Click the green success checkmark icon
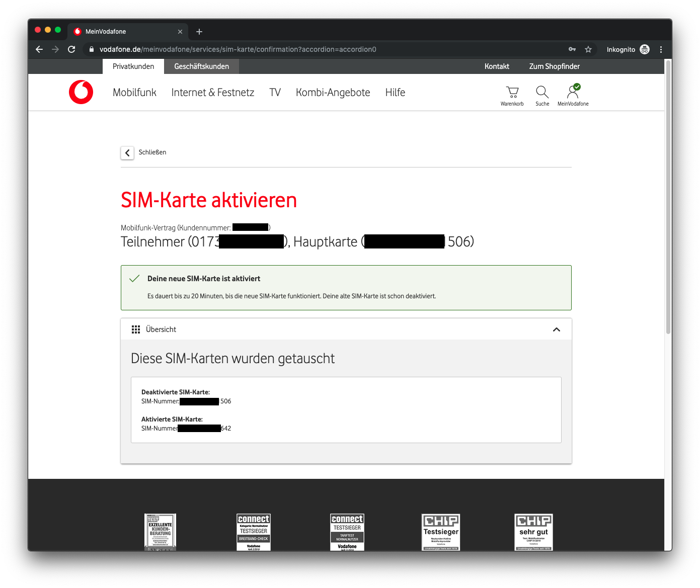The height and width of the screenshot is (588, 700). (134, 279)
